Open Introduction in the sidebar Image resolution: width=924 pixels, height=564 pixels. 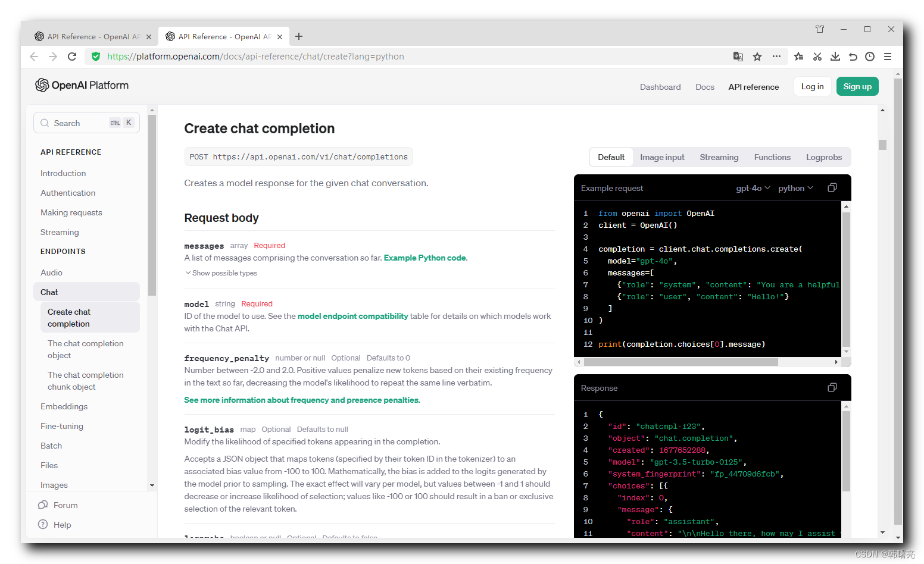click(63, 173)
